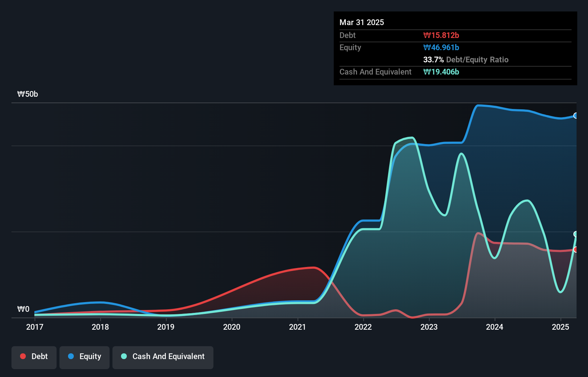588x377 pixels.
Task: Select the teal Cash And Equivalent legend dot
Action: (124, 356)
